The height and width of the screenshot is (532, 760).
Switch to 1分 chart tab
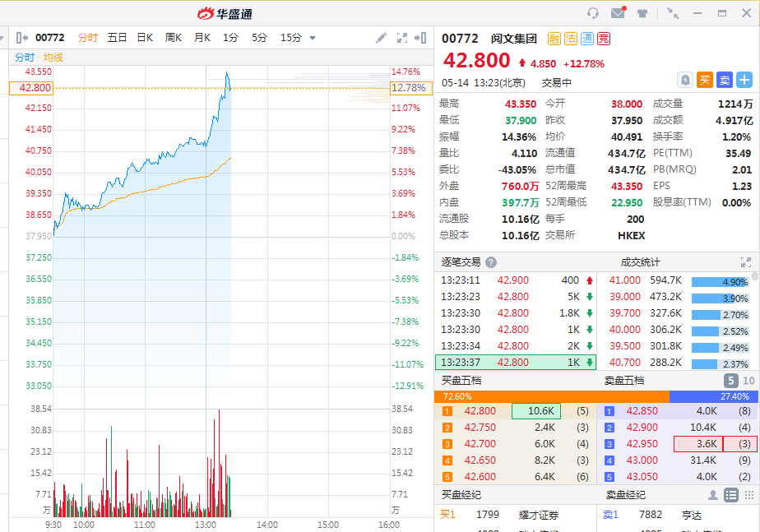tap(230, 38)
